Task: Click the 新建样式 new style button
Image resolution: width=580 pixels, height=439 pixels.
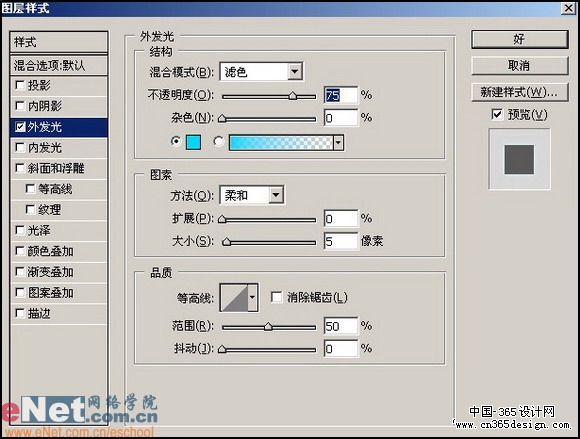Action: tap(520, 92)
